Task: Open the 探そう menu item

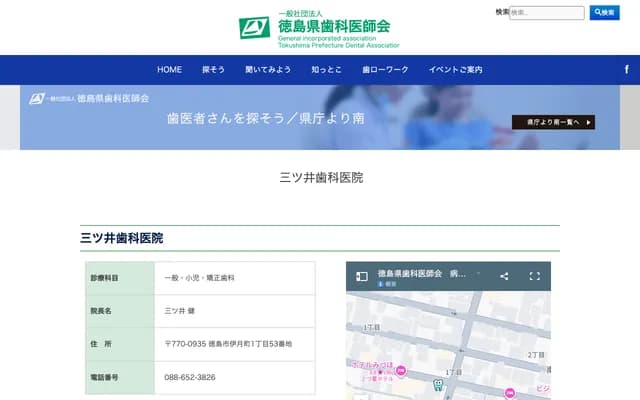Action: (213, 70)
